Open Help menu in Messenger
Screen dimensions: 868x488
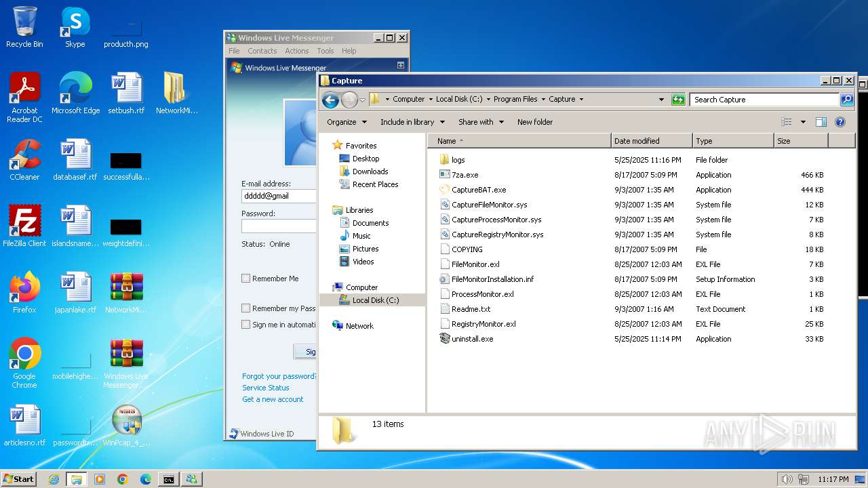pyautogui.click(x=349, y=51)
